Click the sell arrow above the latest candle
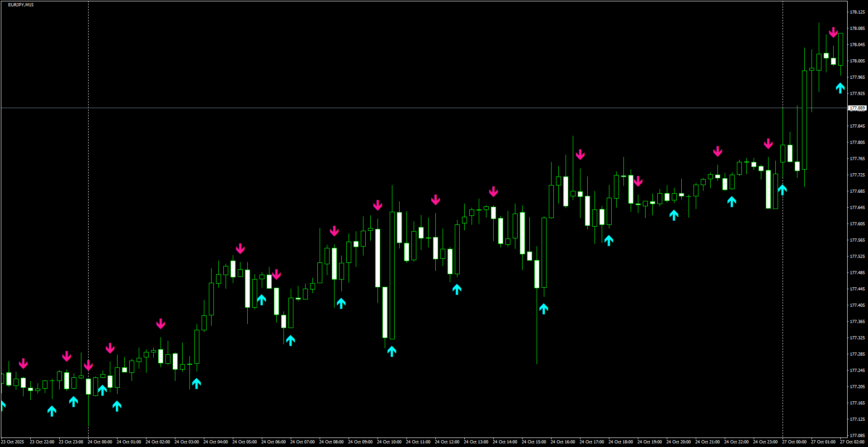 pos(833,32)
